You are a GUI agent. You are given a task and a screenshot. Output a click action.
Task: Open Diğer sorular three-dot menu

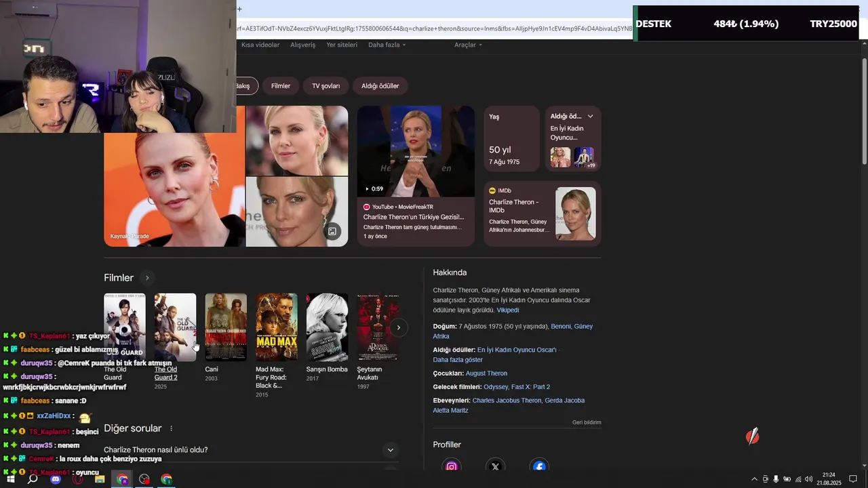[171, 428]
